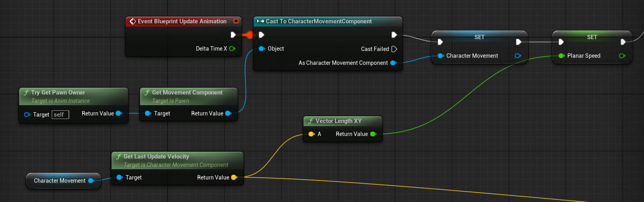This screenshot has width=644, height=202.
Task: Click the Cast To CharacterMovementComponent exec input pin
Action: [x=261, y=35]
